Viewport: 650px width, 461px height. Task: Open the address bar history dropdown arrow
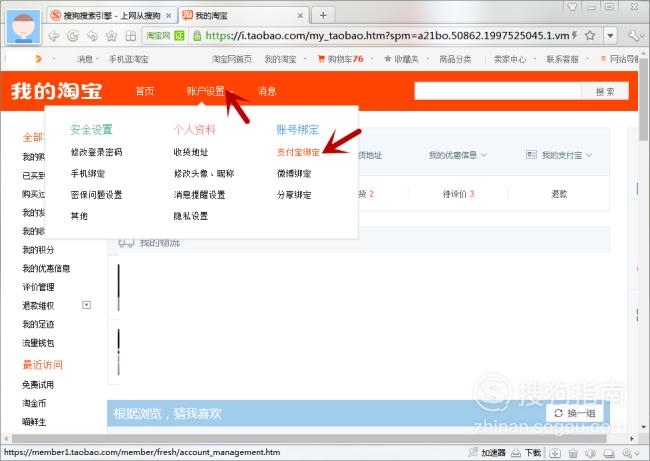click(x=610, y=36)
